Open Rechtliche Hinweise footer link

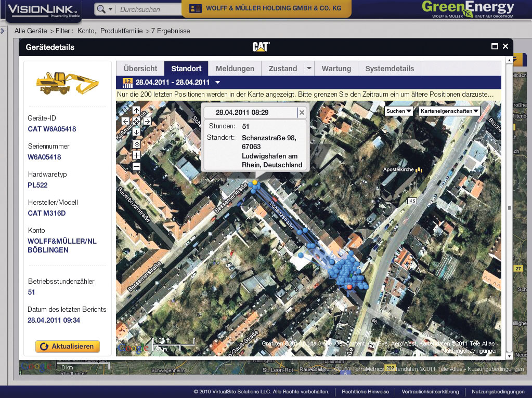(366, 392)
